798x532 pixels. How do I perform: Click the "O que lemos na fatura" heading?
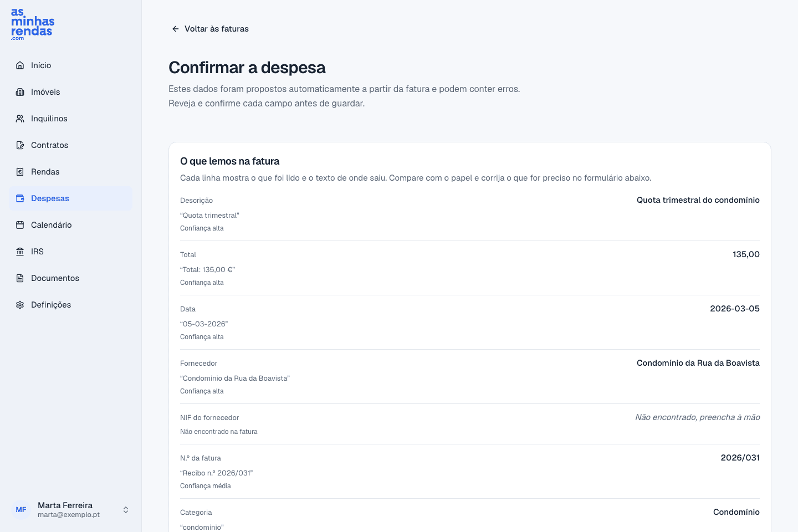230,161
